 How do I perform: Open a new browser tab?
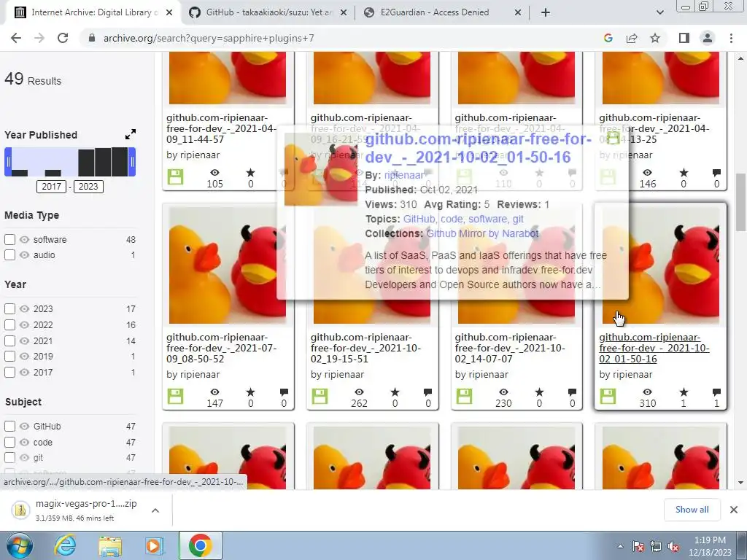coord(546,13)
